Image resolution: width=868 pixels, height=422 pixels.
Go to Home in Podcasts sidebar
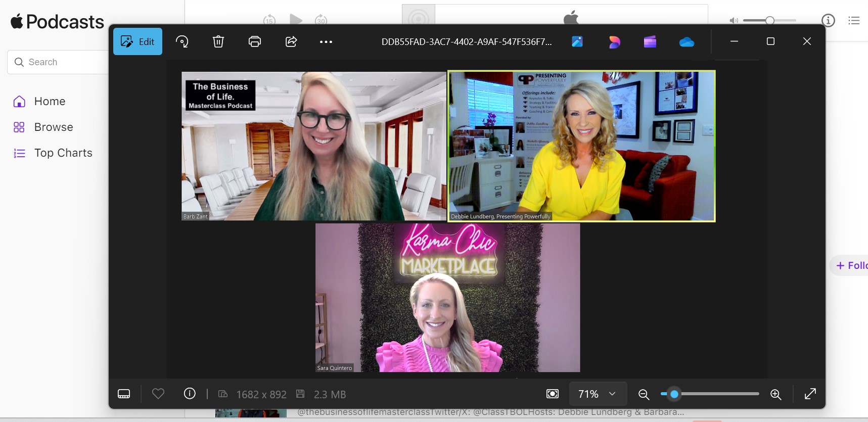tap(50, 102)
